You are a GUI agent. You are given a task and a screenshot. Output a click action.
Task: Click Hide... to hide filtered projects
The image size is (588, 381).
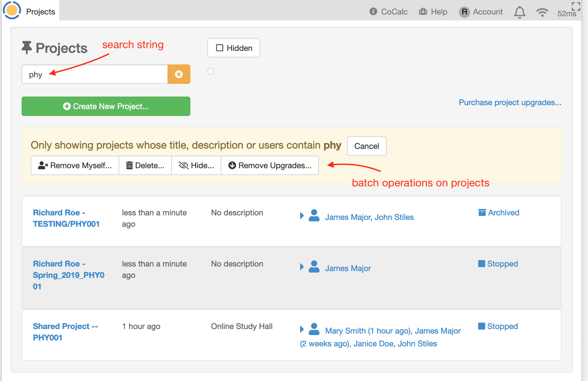pos(196,165)
